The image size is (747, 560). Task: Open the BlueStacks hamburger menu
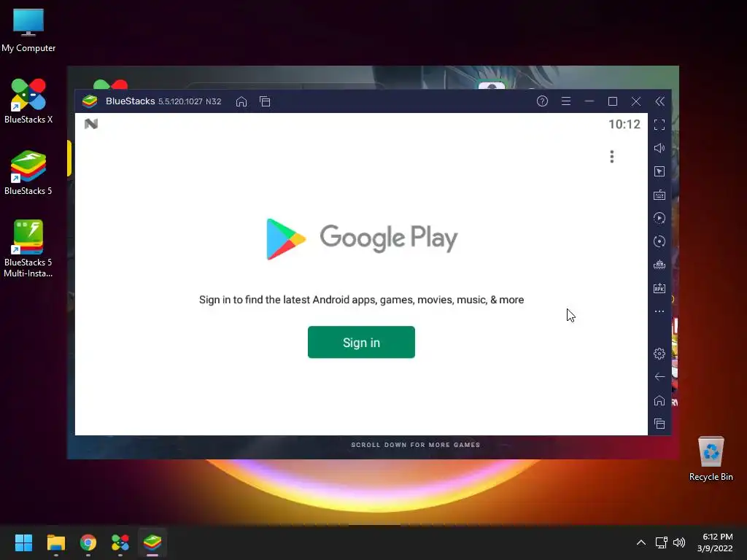tap(566, 101)
